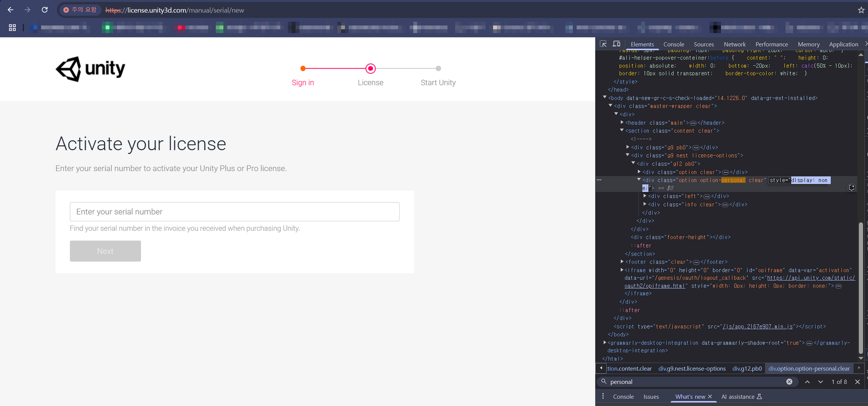The width and height of the screenshot is (868, 406).
Task: Go to next search result in DevTools
Action: tap(821, 382)
